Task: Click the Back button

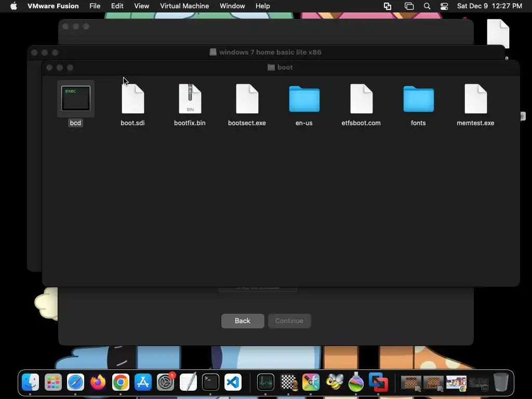Action: tap(243, 321)
